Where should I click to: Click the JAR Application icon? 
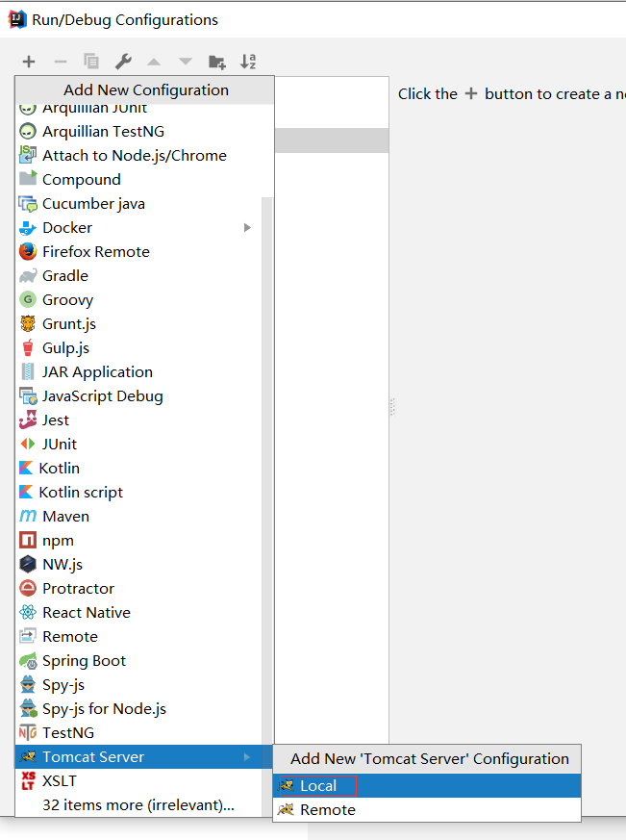tap(28, 371)
